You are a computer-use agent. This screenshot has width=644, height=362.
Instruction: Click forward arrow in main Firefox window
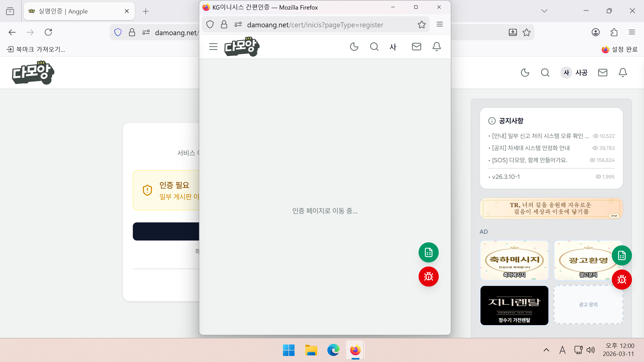point(30,32)
